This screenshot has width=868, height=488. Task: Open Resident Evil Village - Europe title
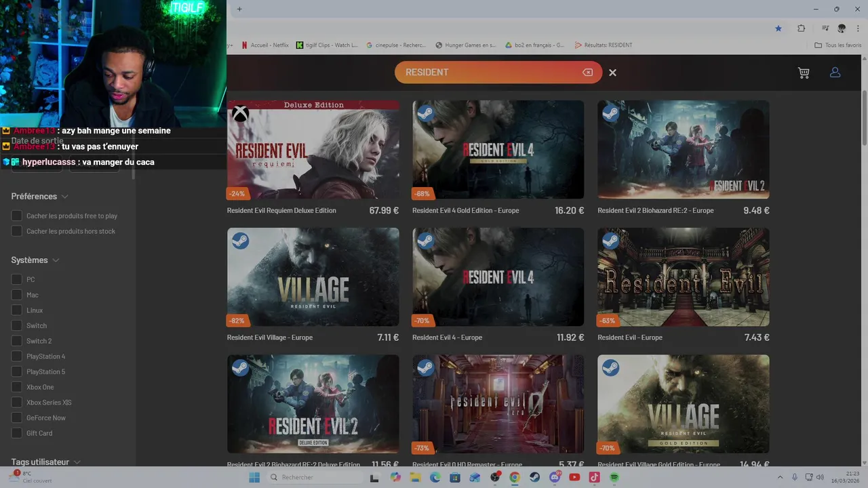click(270, 338)
